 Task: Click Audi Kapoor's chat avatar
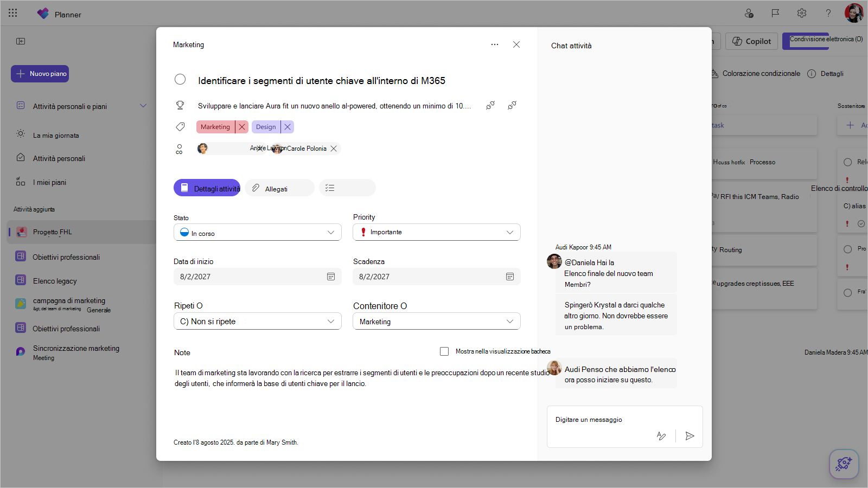554,261
